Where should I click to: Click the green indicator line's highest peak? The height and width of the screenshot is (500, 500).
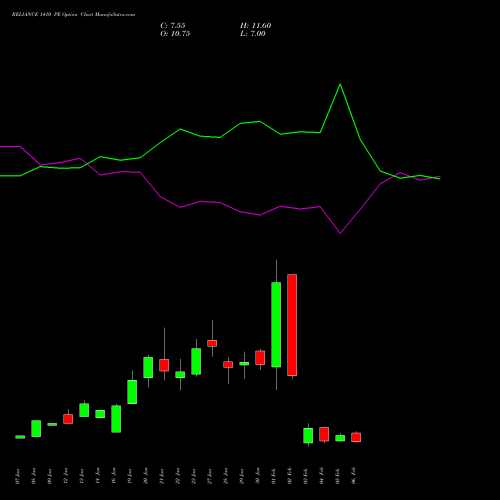click(x=340, y=84)
